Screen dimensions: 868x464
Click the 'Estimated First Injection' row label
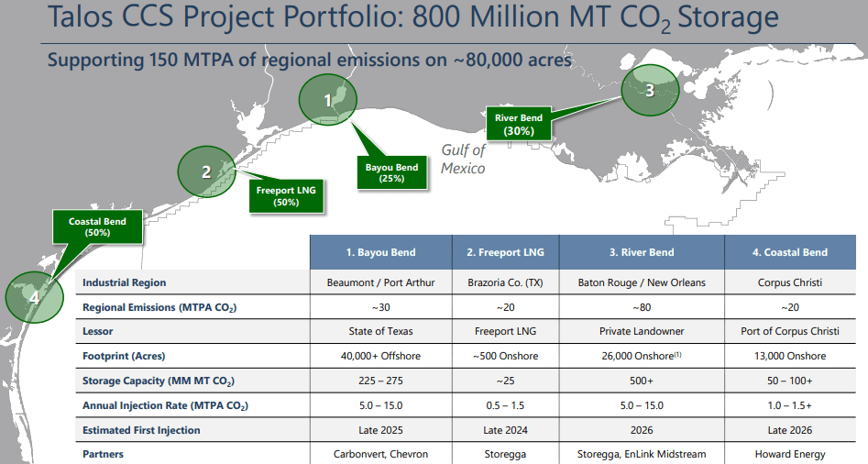[141, 430]
